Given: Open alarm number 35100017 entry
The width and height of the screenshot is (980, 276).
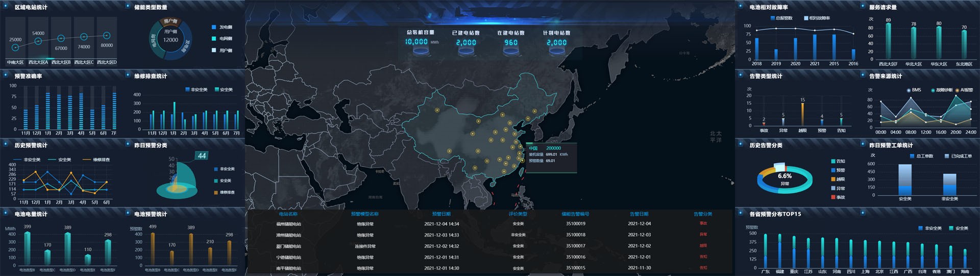Looking at the screenshot, I should point(575,246).
